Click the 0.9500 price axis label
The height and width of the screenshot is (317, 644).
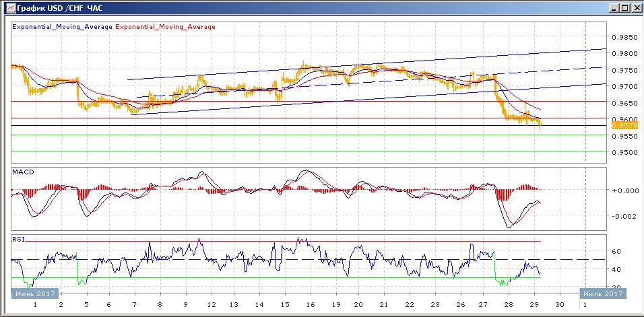click(x=624, y=152)
